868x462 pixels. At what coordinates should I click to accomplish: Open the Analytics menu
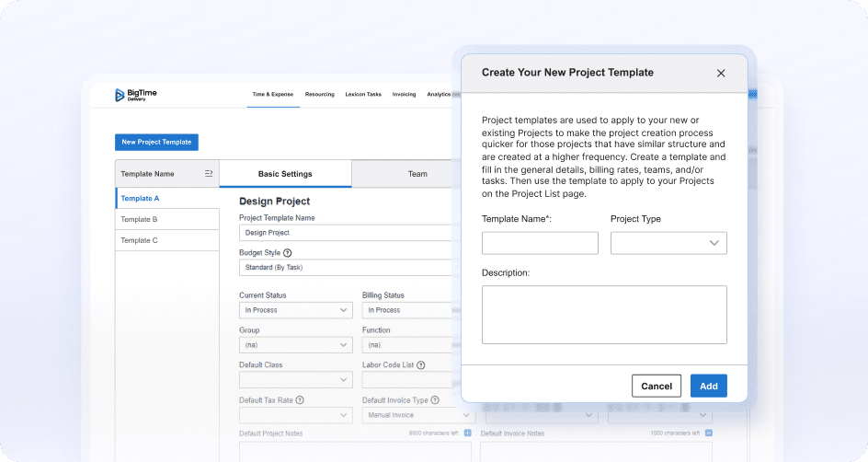point(439,94)
